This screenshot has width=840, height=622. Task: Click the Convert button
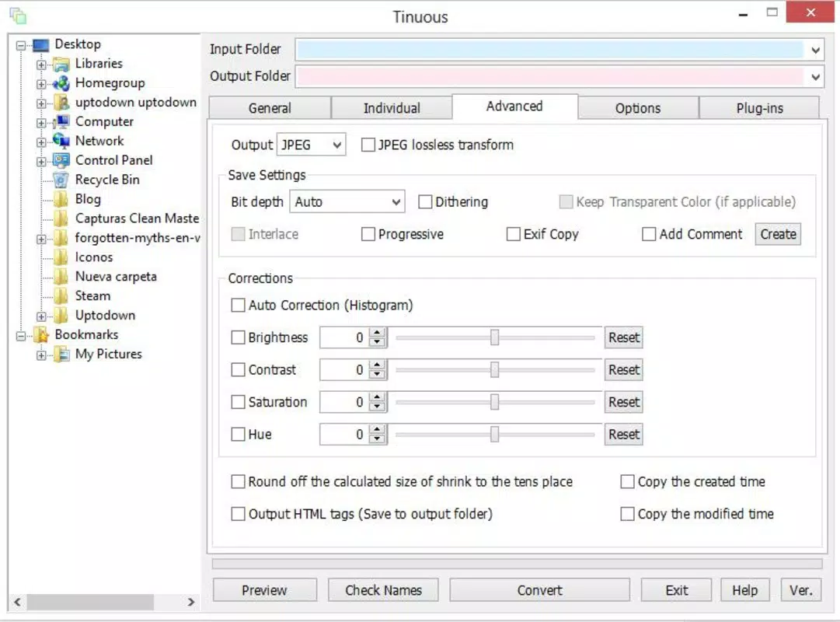coord(540,590)
